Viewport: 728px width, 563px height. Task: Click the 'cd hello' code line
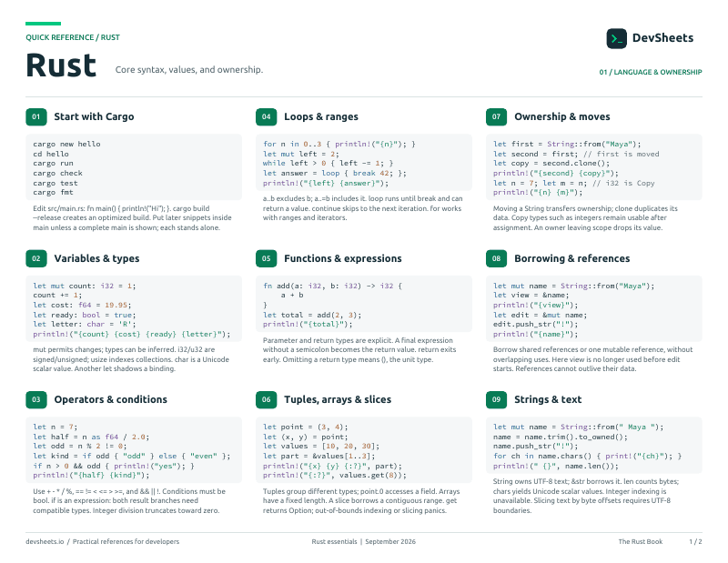click(x=51, y=154)
